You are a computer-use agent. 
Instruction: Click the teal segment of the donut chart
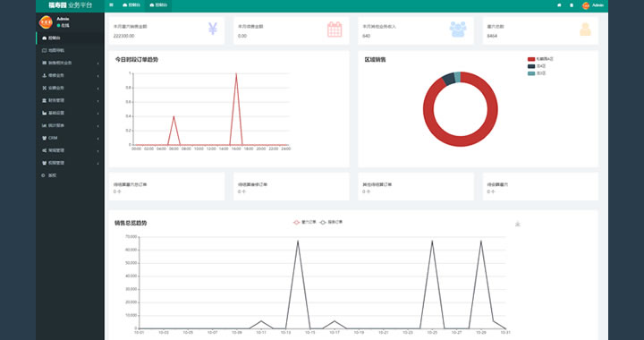click(x=457, y=77)
